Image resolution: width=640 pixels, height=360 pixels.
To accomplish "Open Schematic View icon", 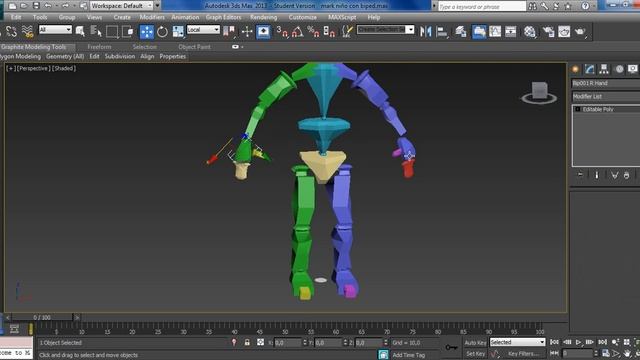I will point(511,31).
